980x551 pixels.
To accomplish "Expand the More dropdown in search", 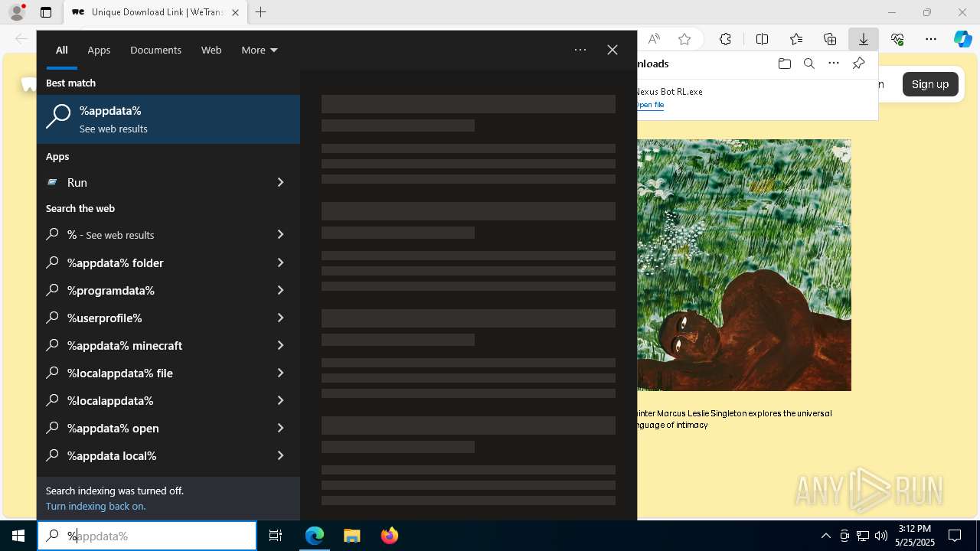I will click(x=259, y=50).
